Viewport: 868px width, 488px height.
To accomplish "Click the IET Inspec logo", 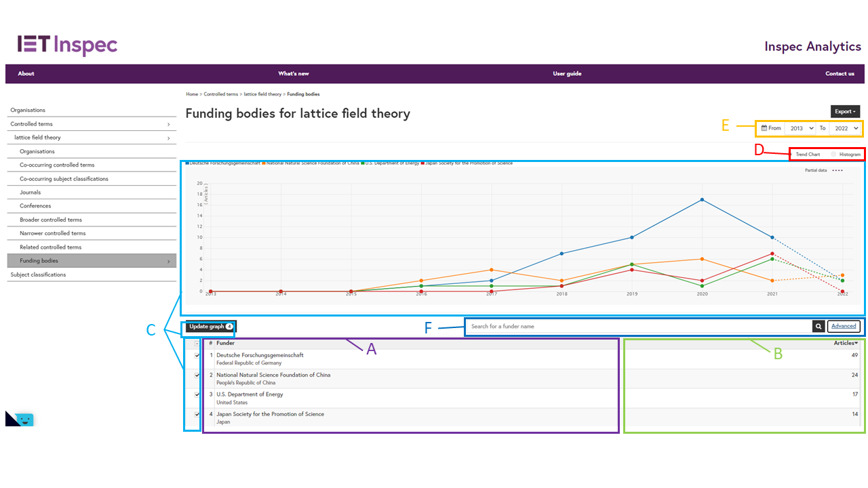I will pyautogui.click(x=67, y=45).
